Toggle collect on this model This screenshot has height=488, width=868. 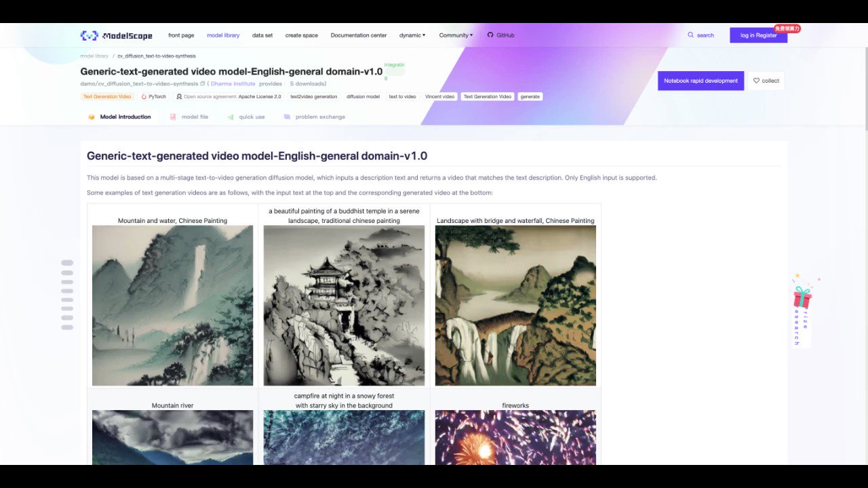coord(766,80)
